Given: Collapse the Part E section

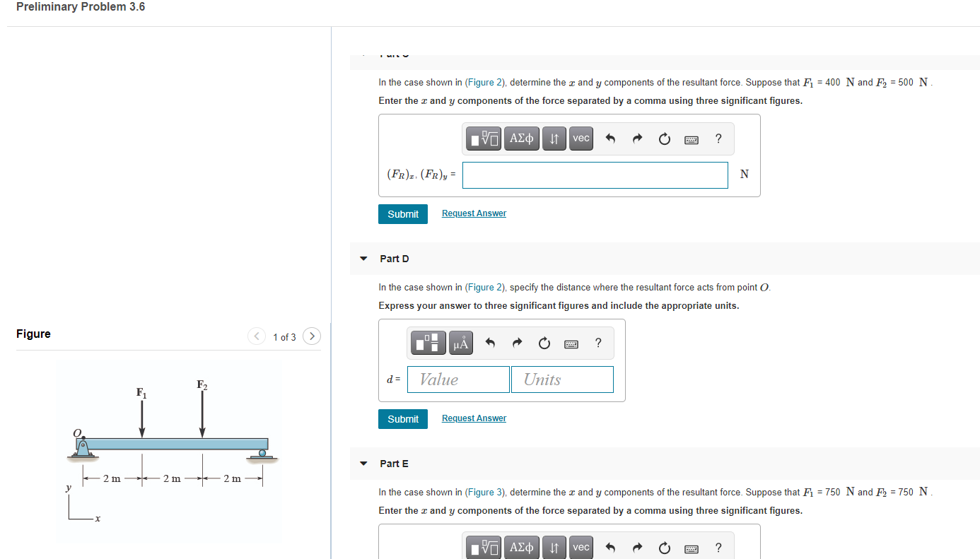Looking at the screenshot, I should pyautogui.click(x=363, y=464).
